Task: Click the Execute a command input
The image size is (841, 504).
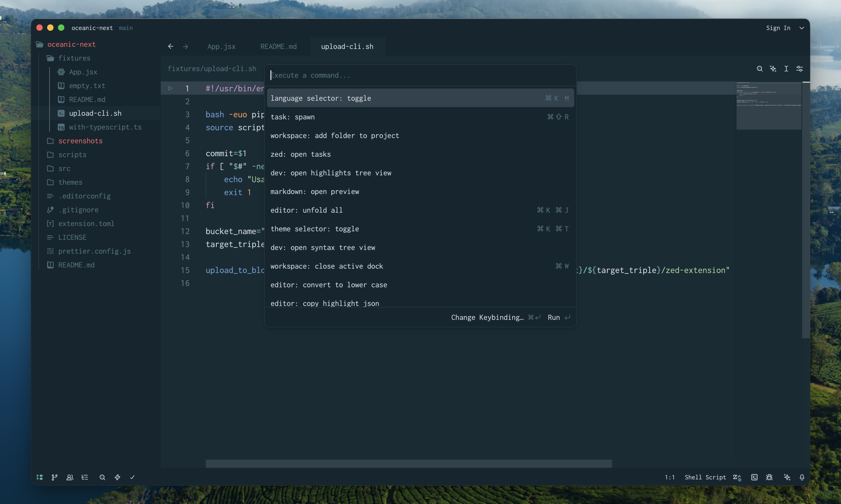Action: point(420,75)
